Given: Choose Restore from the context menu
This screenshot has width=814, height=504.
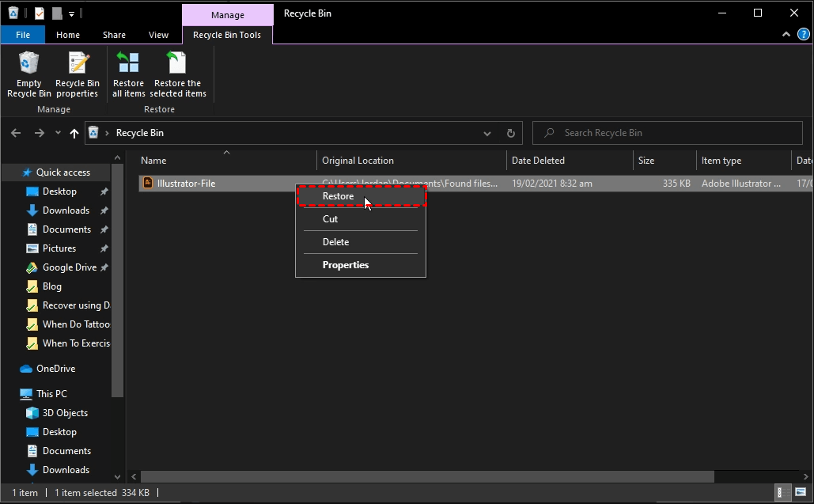Looking at the screenshot, I should [x=339, y=196].
